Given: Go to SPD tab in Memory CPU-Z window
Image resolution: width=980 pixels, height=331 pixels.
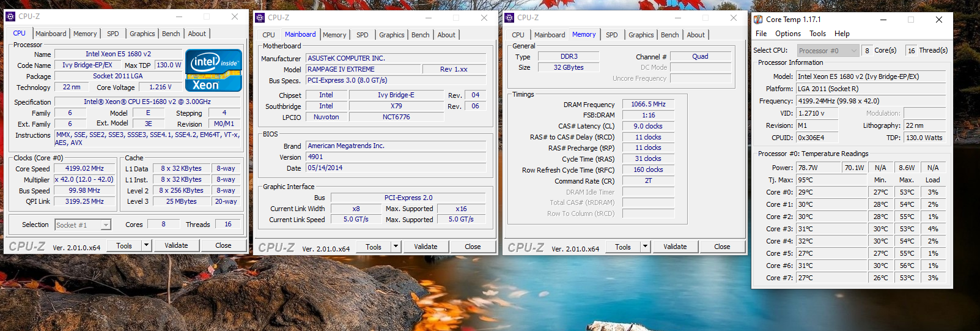Looking at the screenshot, I should [x=612, y=35].
